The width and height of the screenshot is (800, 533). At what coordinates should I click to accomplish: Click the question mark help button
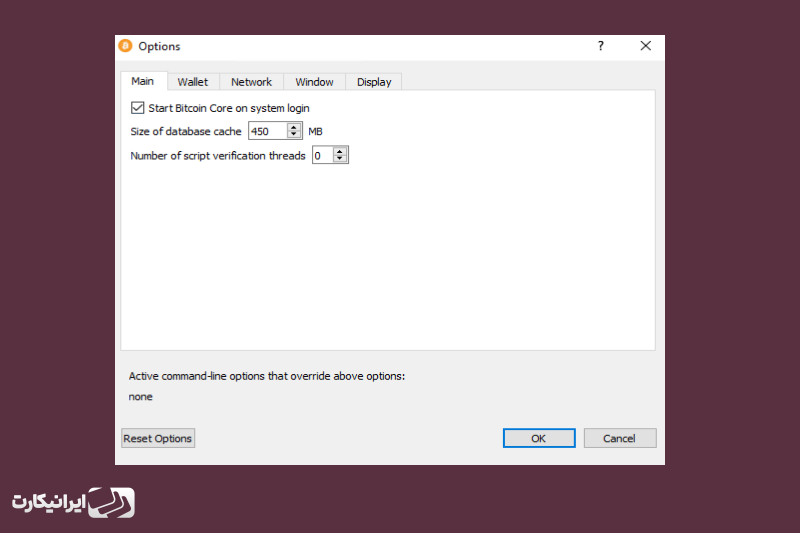601,46
